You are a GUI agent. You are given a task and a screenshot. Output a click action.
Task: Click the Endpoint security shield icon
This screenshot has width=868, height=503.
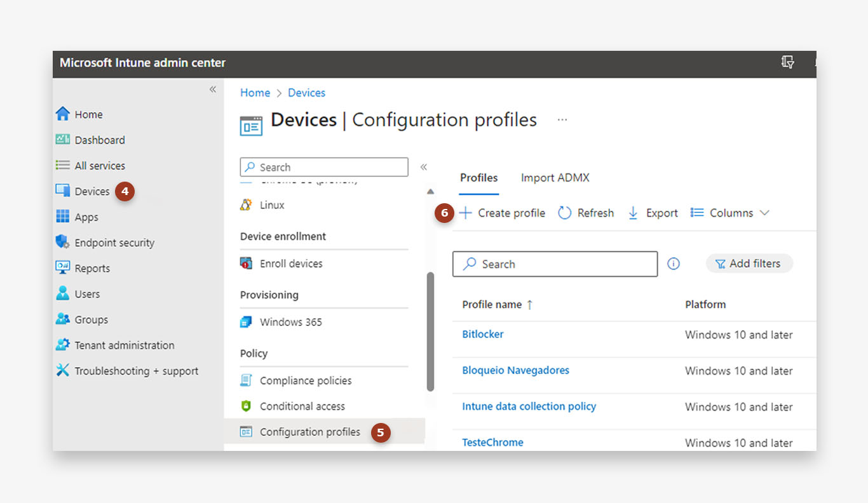[x=62, y=242]
